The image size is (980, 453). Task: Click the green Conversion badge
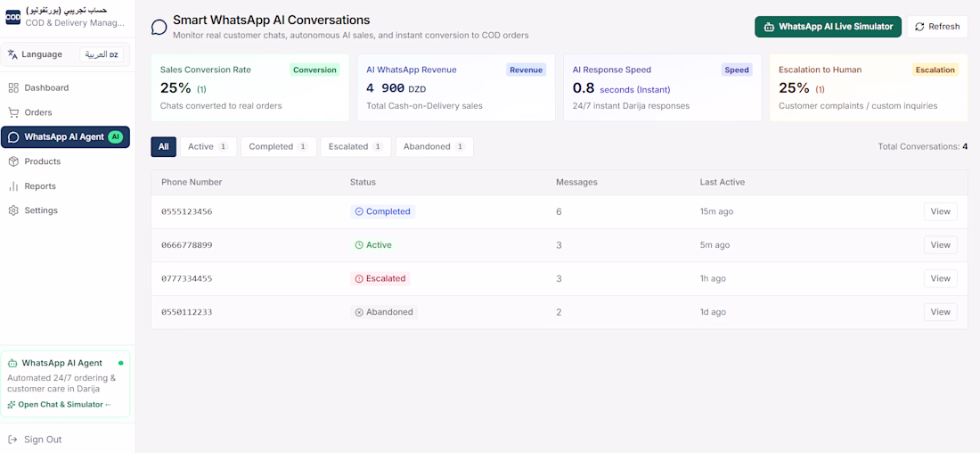click(315, 70)
